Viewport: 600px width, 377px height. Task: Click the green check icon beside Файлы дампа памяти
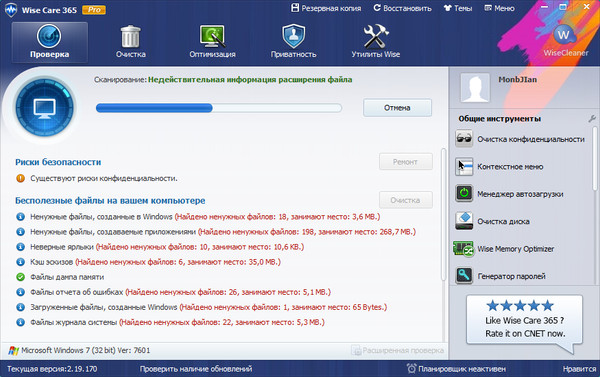pyautogui.click(x=20, y=277)
